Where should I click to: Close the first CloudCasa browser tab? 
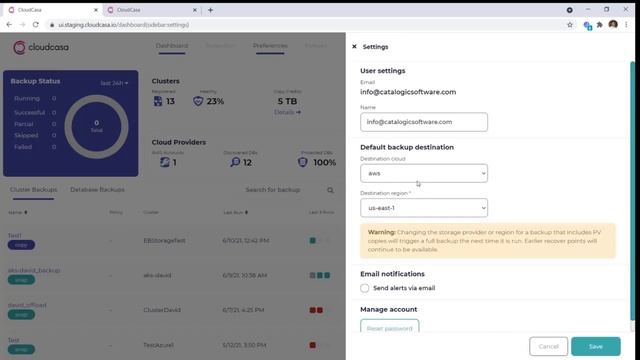point(96,10)
